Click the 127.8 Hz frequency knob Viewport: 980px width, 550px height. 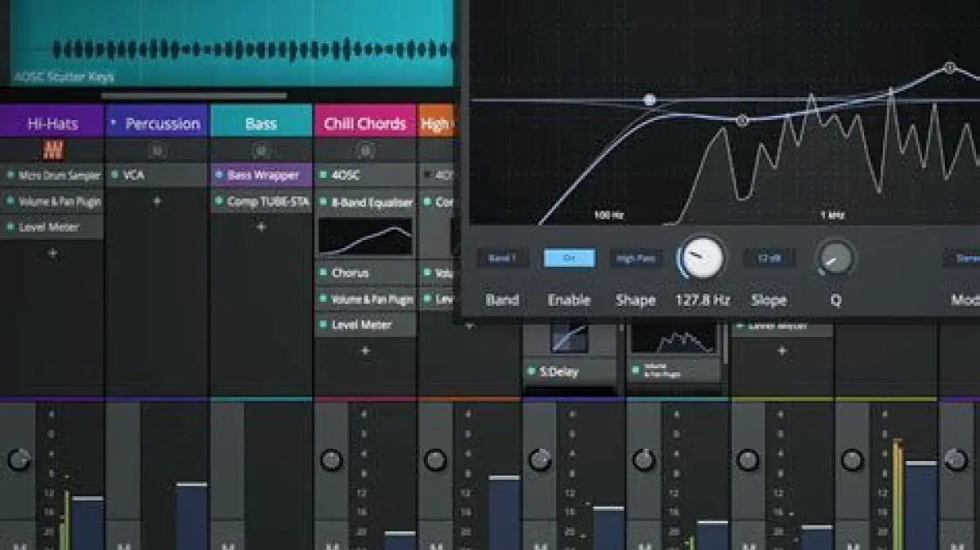coord(702,258)
